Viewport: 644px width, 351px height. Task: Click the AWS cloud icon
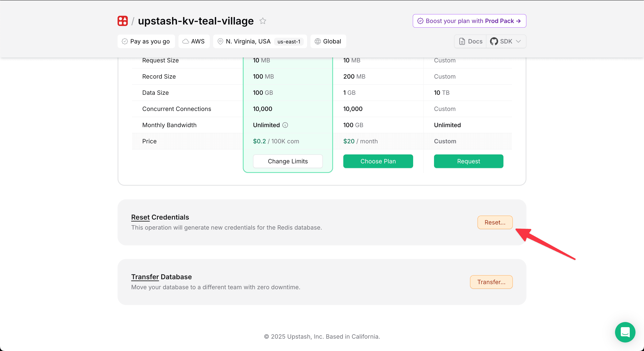185,42
